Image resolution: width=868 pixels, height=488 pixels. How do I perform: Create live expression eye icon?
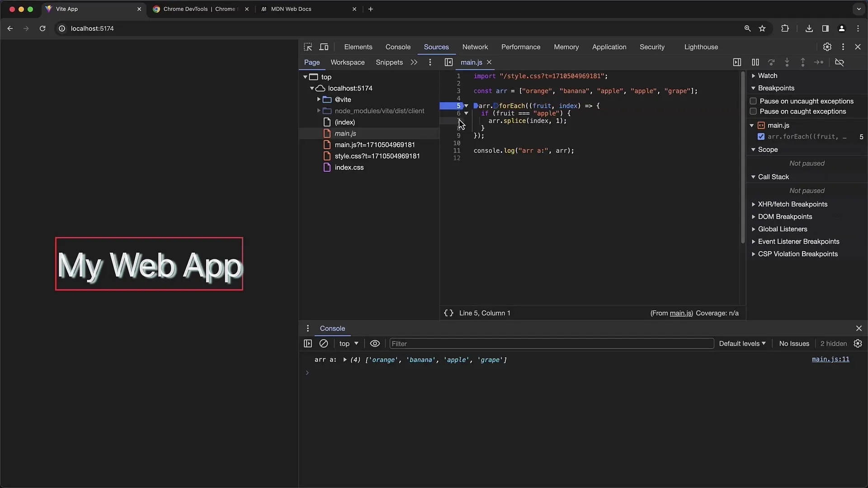point(375,344)
